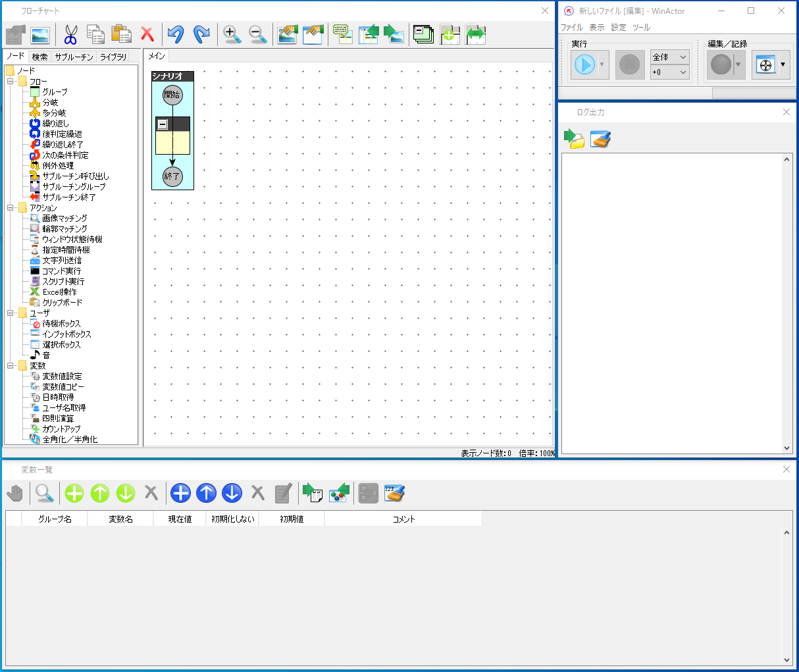
Task: Select 繰り返し in the node tree
Action: pyautogui.click(x=55, y=124)
